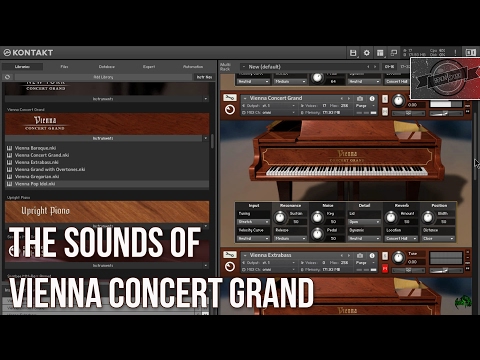This screenshot has width=480, height=360.
Task: Click the Kontakt logo
Action: [x=28, y=53]
